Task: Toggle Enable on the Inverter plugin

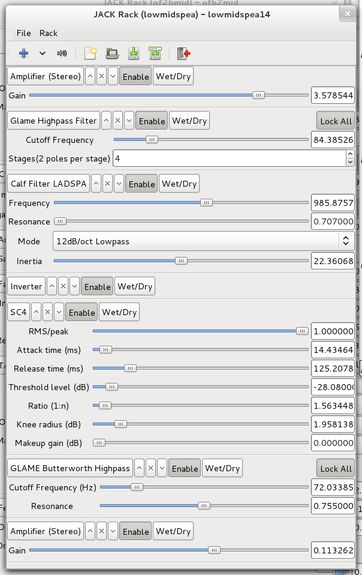Action: (98, 286)
